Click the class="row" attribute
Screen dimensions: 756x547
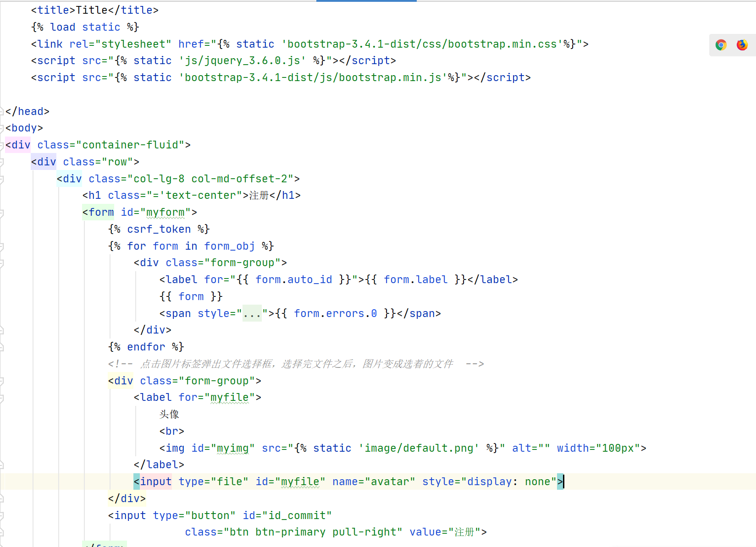(x=98, y=162)
